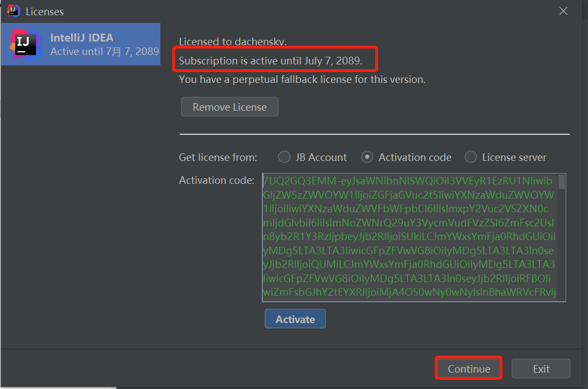Click the subscription active until July 7 text
Image resolution: width=588 pixels, height=389 pixels.
coord(271,61)
